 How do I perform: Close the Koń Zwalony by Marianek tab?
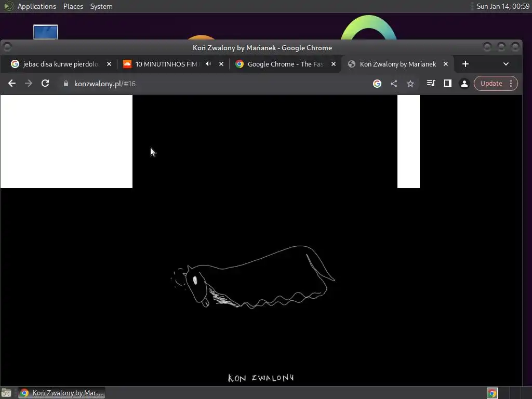(446, 64)
